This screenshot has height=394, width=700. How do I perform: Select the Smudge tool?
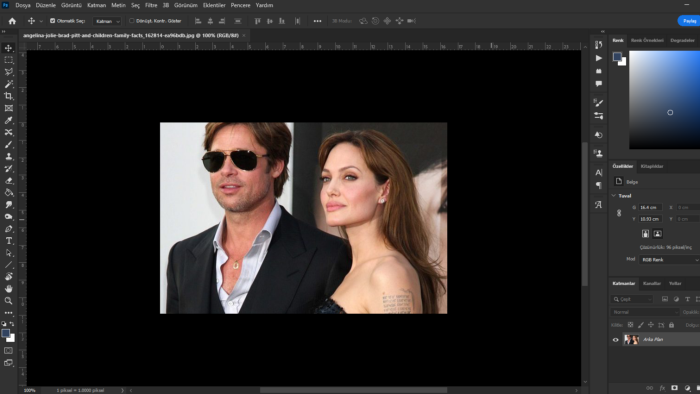(x=8, y=204)
